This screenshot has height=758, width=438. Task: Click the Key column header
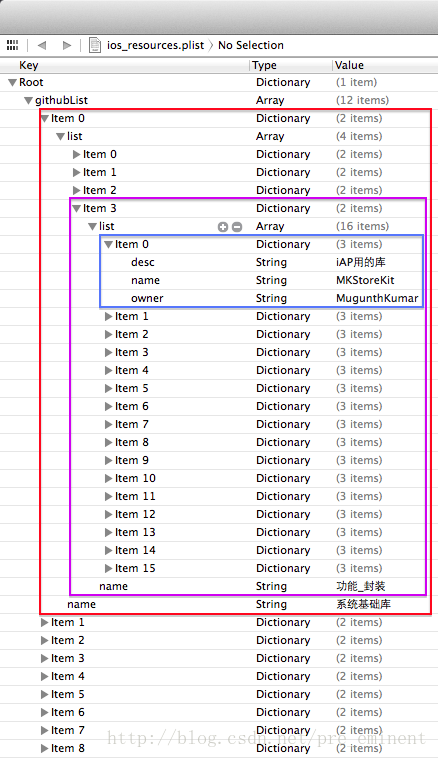(x=29, y=65)
